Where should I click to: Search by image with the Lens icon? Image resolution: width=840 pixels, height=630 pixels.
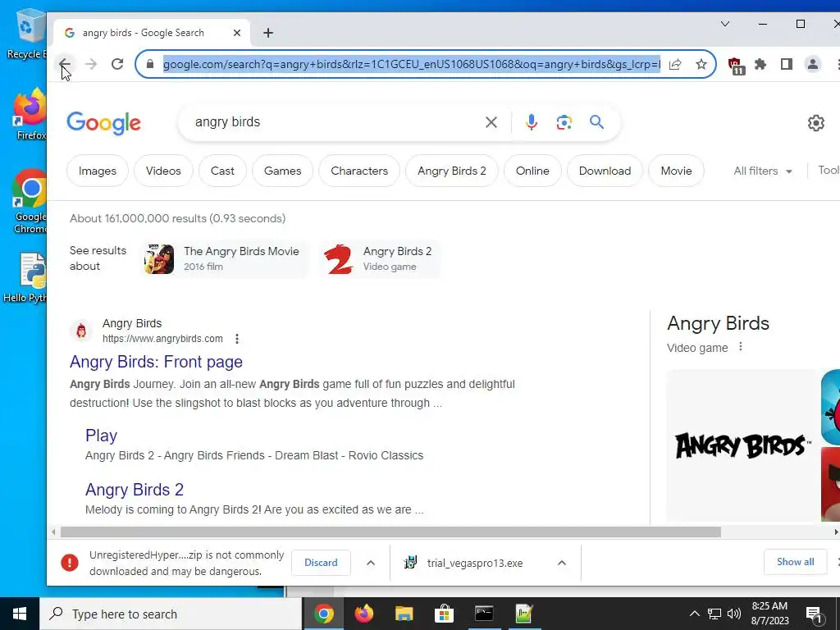[x=564, y=123]
